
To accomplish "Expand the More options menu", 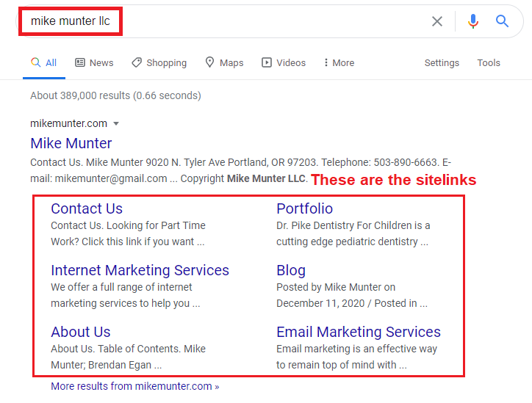I will pos(339,62).
